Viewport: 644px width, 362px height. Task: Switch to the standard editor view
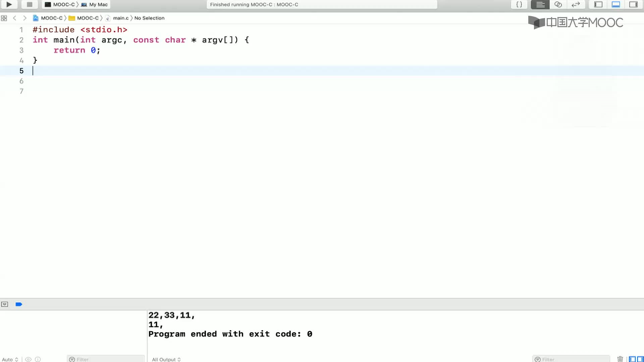pos(540,4)
